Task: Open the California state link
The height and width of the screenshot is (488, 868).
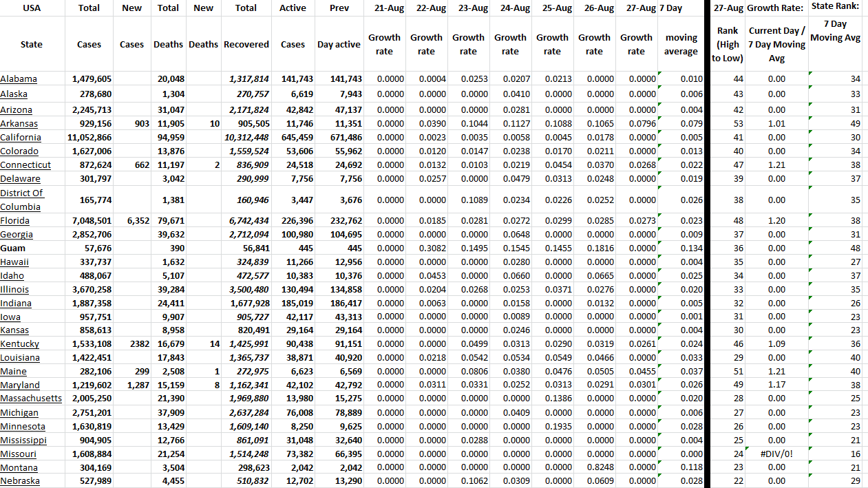Action: [x=21, y=138]
